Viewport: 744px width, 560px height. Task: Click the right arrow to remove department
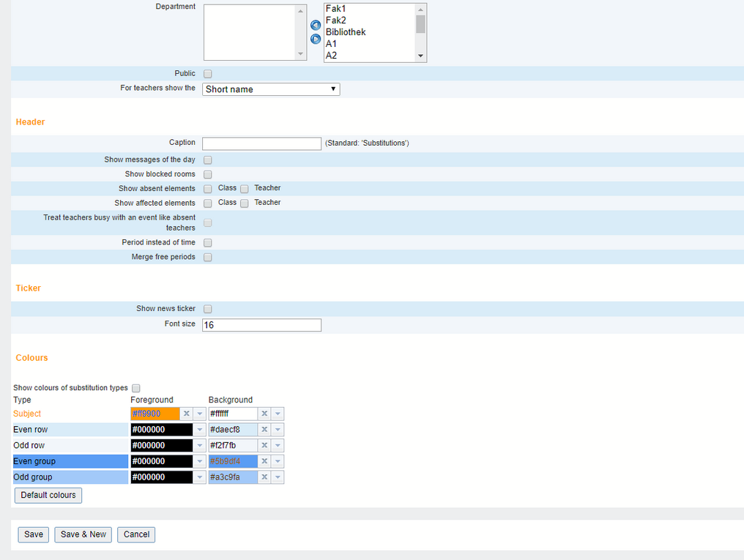click(x=316, y=39)
